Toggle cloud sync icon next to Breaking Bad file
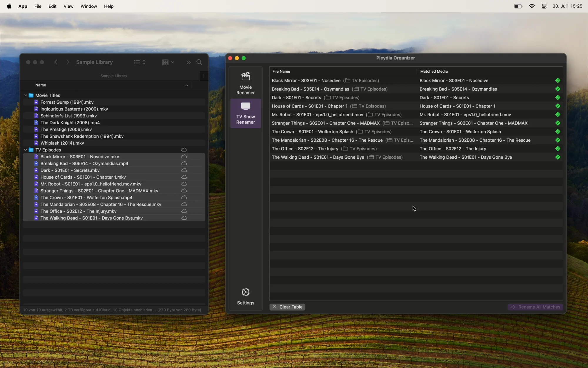The width and height of the screenshot is (588, 368). [x=184, y=163]
